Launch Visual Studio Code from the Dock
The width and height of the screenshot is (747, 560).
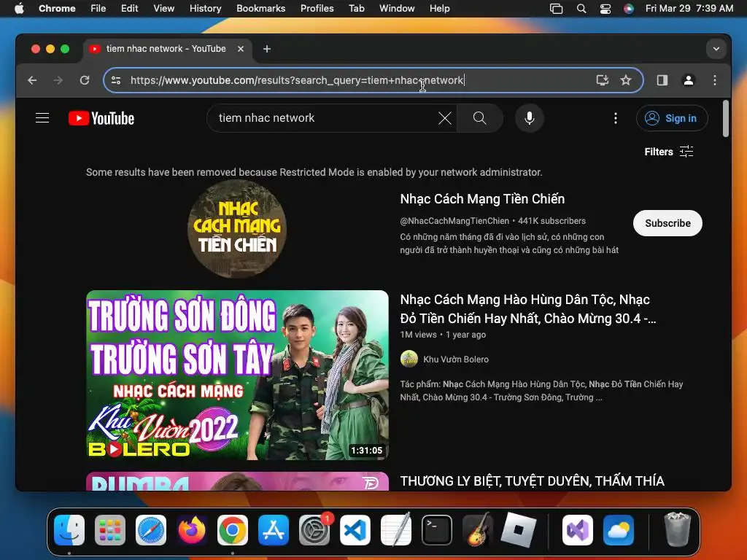coord(355,530)
